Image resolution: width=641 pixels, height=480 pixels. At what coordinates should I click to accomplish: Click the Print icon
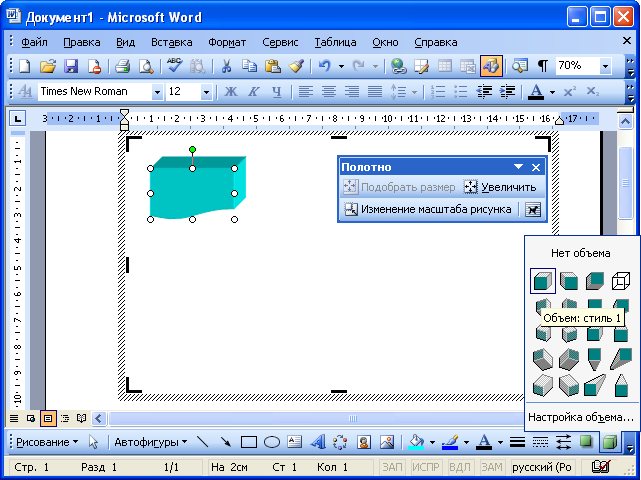[122, 66]
